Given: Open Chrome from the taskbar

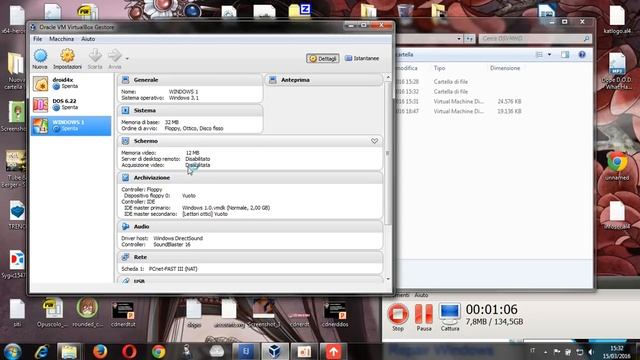Looking at the screenshot, I should click(158, 351).
